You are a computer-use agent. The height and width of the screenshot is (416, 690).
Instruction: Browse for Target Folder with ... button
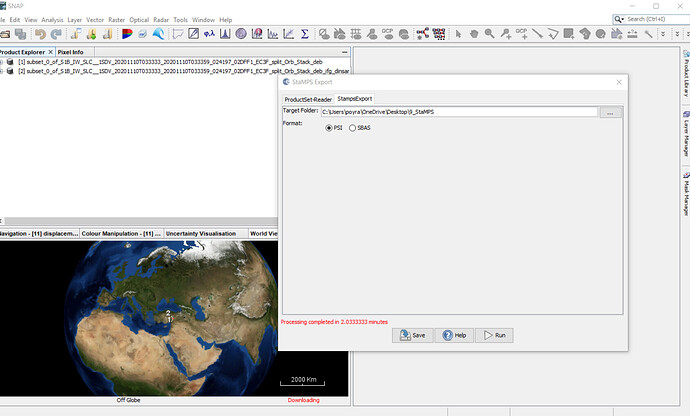tap(610, 112)
